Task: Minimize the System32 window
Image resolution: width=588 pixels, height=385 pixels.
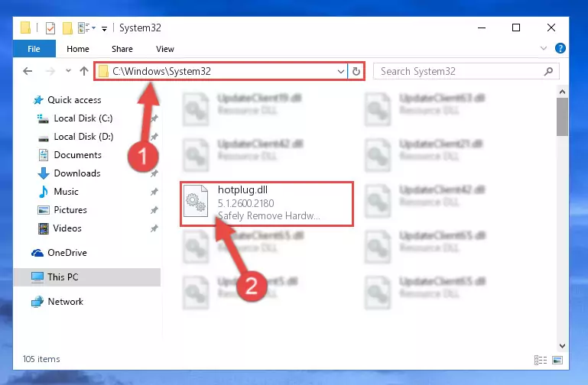Action: click(x=482, y=27)
